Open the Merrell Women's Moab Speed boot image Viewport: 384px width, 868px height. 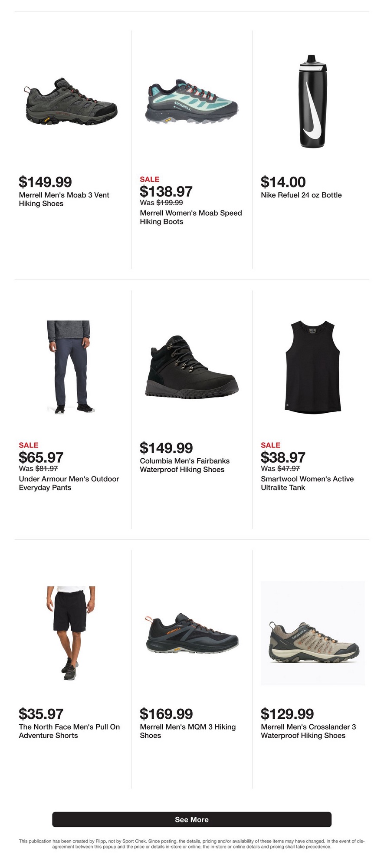tap(191, 102)
